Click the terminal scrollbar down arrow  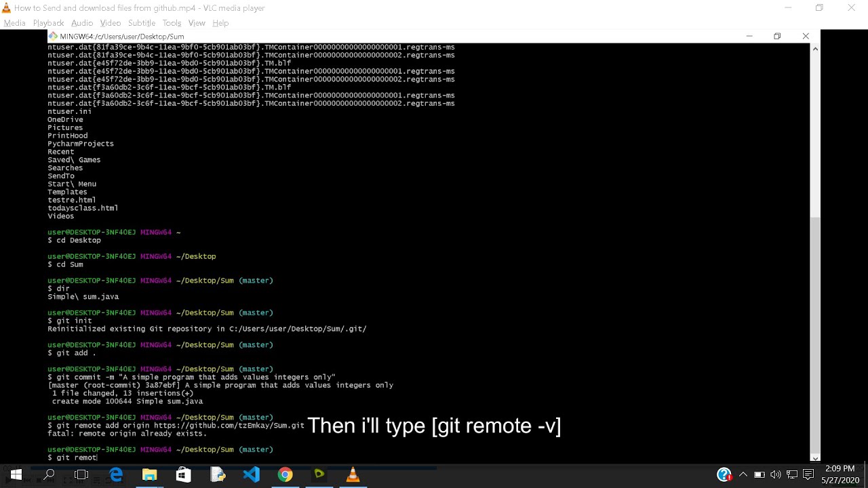815,457
